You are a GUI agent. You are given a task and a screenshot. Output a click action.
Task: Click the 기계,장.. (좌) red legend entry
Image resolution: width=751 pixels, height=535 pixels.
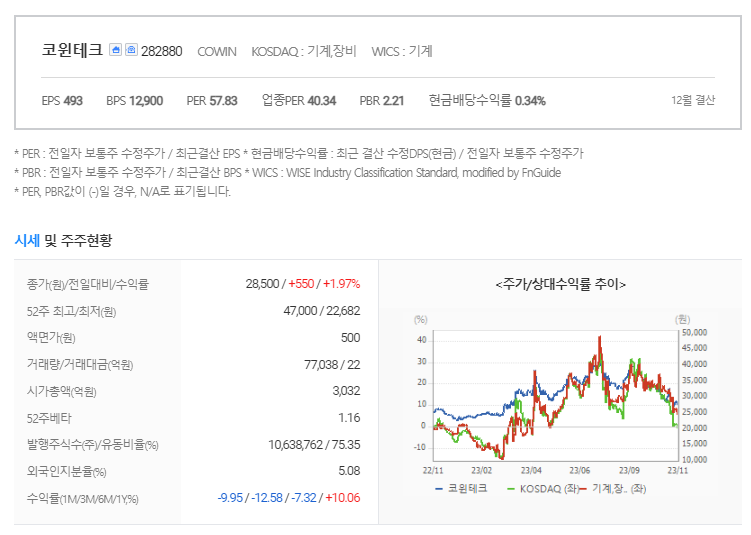point(613,489)
